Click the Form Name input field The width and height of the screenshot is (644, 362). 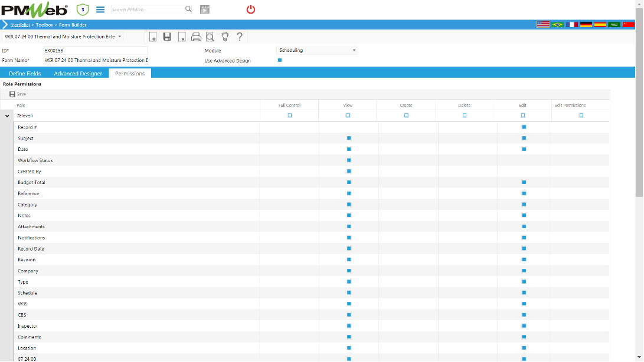click(x=96, y=60)
